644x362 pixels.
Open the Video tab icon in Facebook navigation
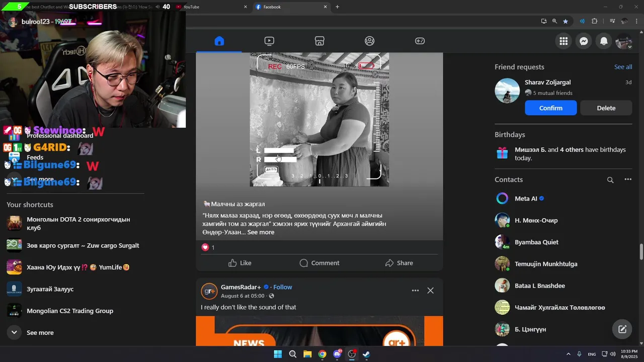tap(269, 41)
